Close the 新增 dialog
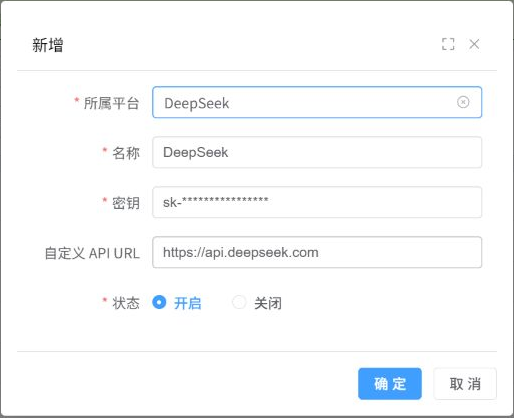 click(x=474, y=44)
